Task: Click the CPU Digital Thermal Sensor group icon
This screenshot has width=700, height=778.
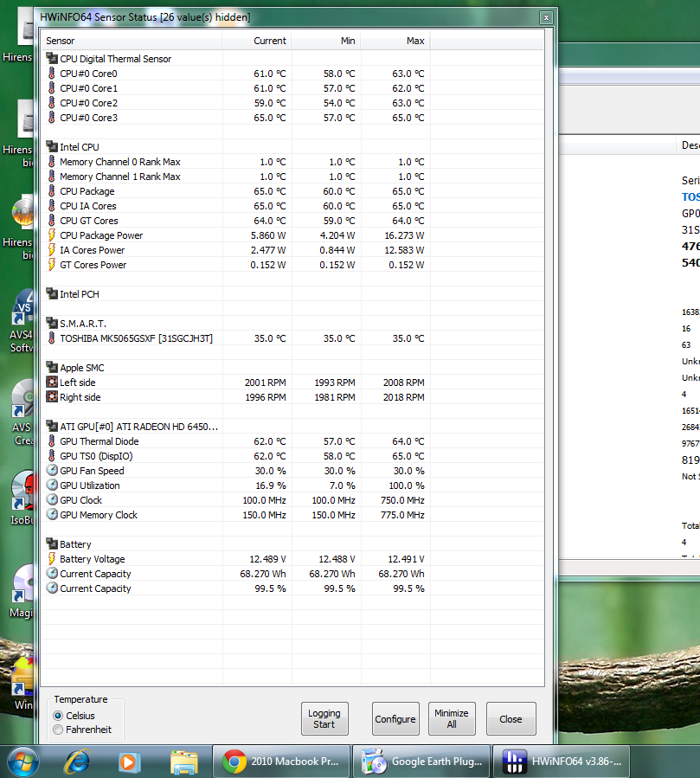Action: pos(52,59)
